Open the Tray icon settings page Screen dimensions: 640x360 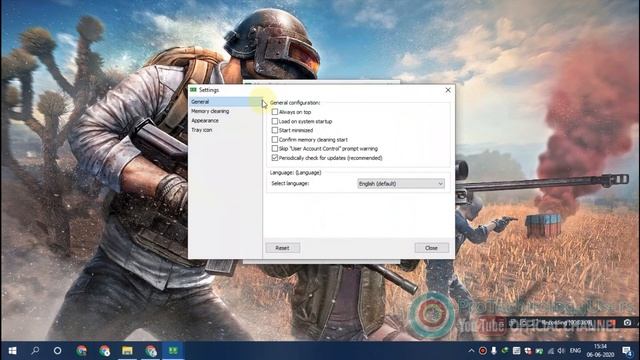202,130
